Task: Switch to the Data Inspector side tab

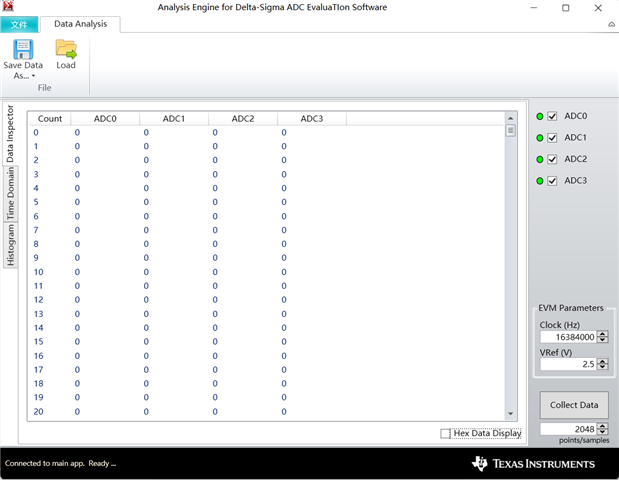Action: tap(10, 133)
